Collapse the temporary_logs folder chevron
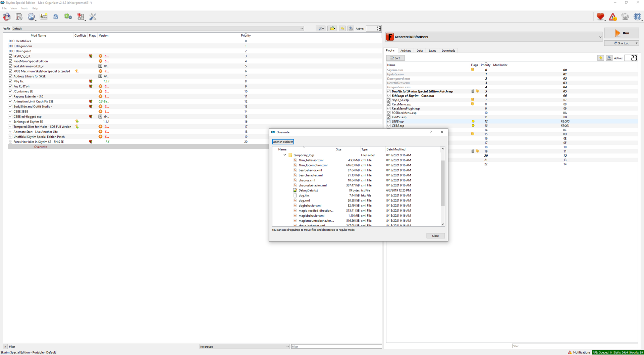Screen dimensions: 644x355 tap(285, 155)
